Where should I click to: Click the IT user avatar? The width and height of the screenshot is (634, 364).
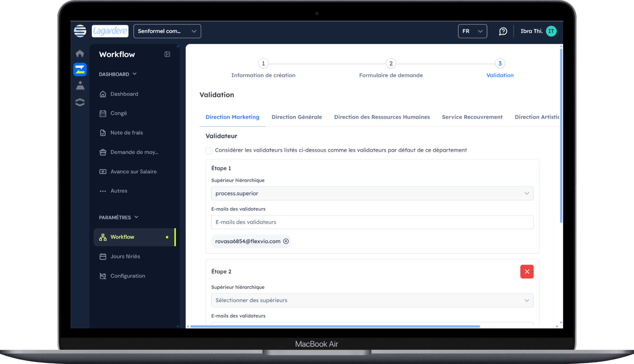[x=551, y=31]
